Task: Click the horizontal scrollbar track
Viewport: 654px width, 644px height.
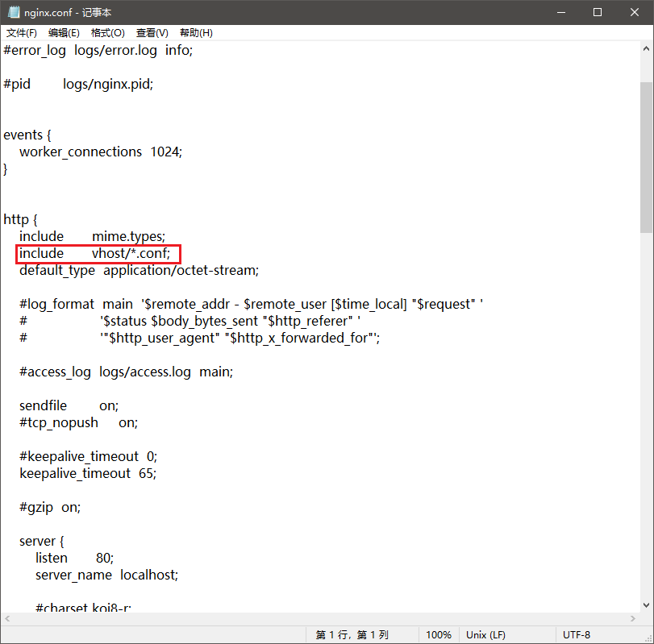Action: tap(323, 618)
